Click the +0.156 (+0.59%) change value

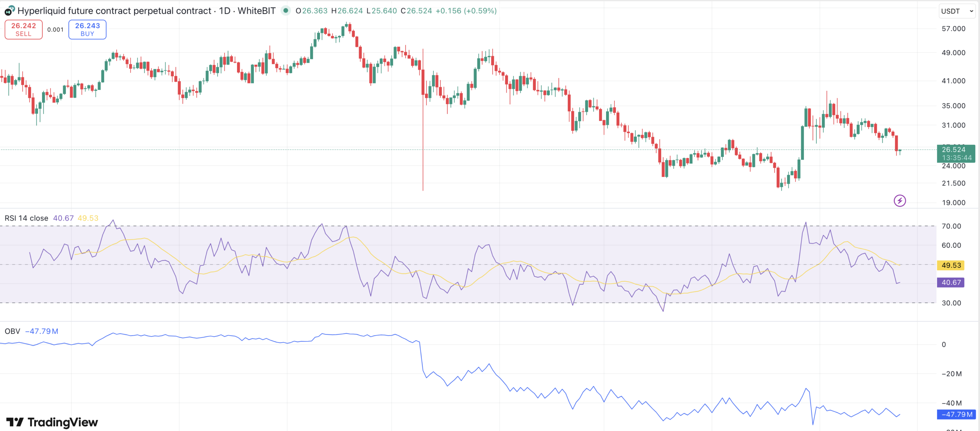tap(466, 11)
